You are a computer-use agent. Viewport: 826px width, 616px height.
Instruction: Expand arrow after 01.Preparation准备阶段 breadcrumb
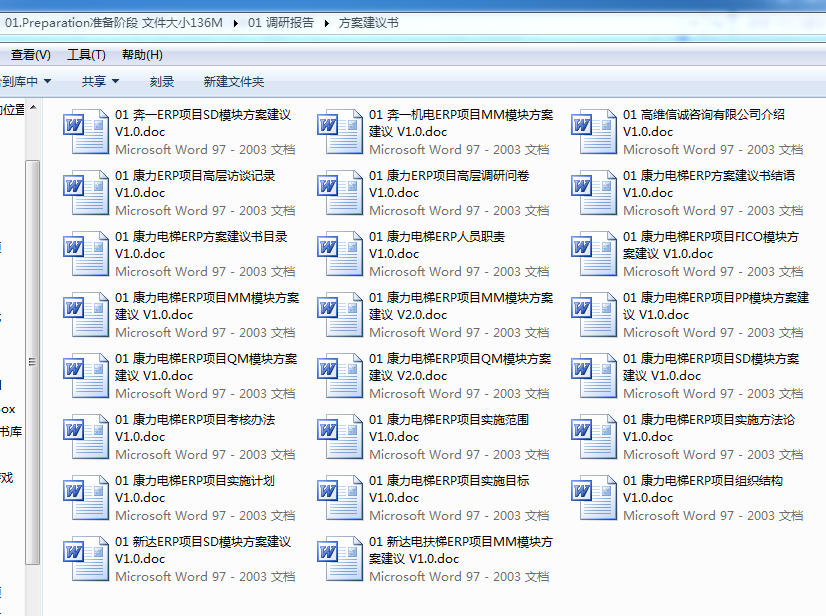235,23
